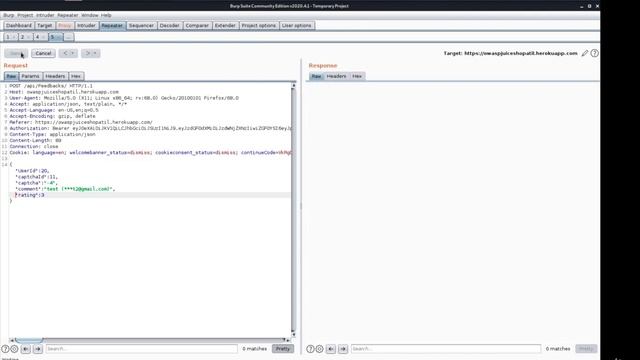Expand the history back dropdown arrow

(73, 53)
